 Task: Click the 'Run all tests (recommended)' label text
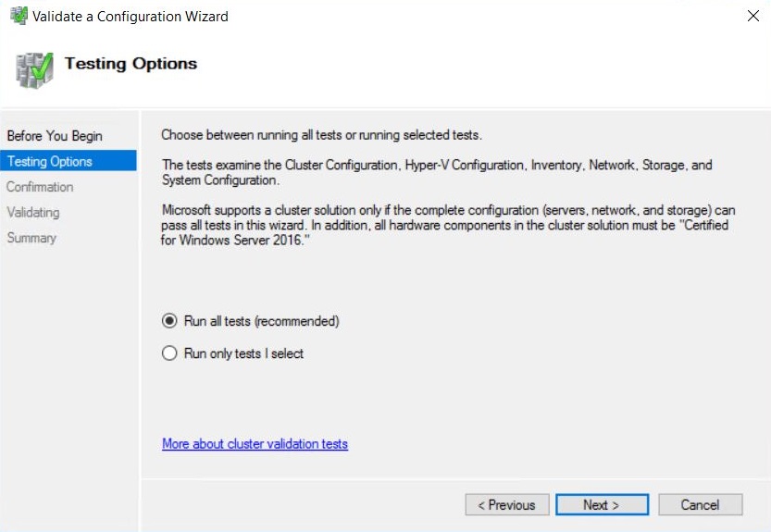262,321
